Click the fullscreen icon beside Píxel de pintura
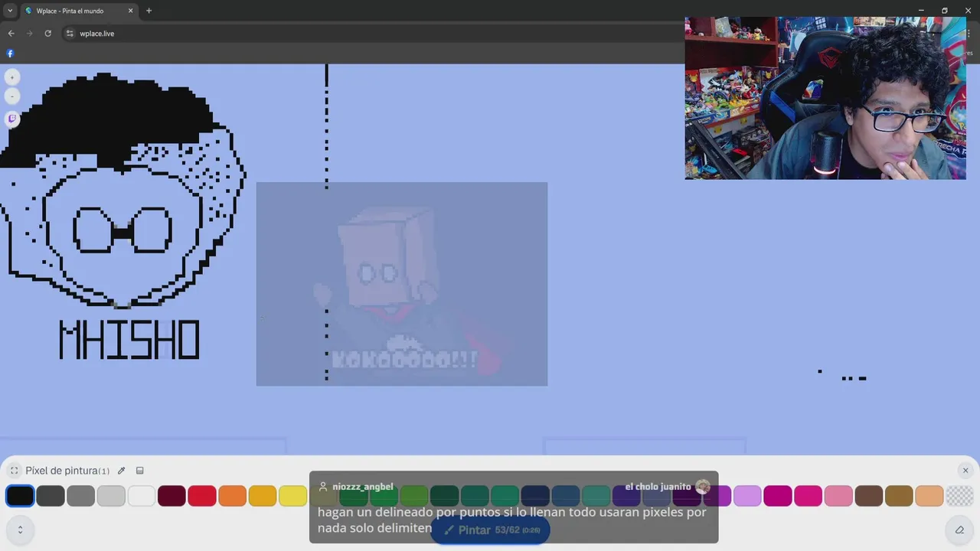Viewport: 980px width, 551px height. pyautogui.click(x=14, y=471)
